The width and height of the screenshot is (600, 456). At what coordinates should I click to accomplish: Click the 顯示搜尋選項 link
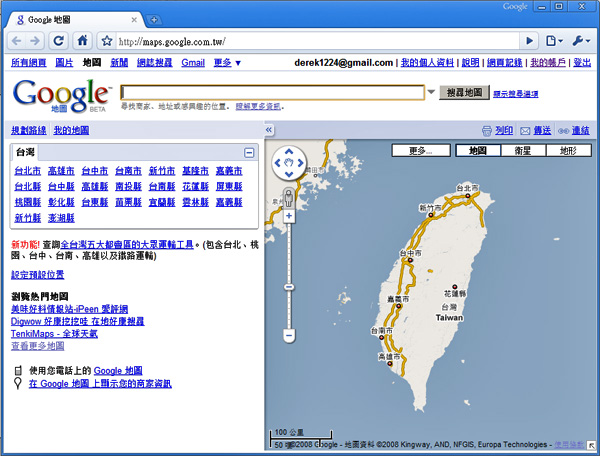point(515,93)
